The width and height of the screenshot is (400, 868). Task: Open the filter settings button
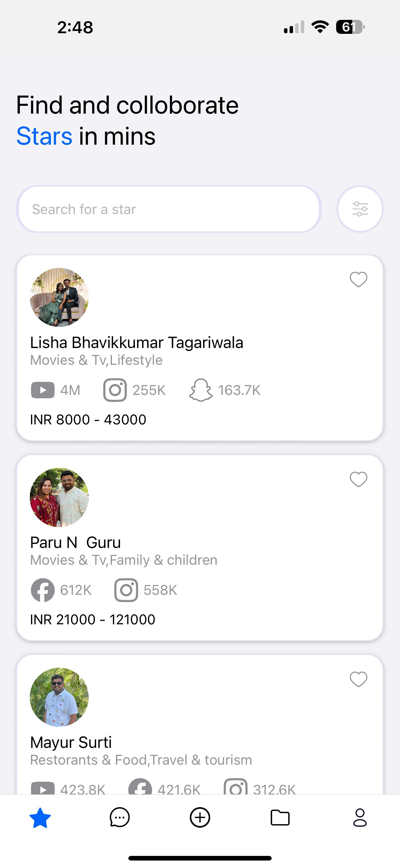click(360, 209)
